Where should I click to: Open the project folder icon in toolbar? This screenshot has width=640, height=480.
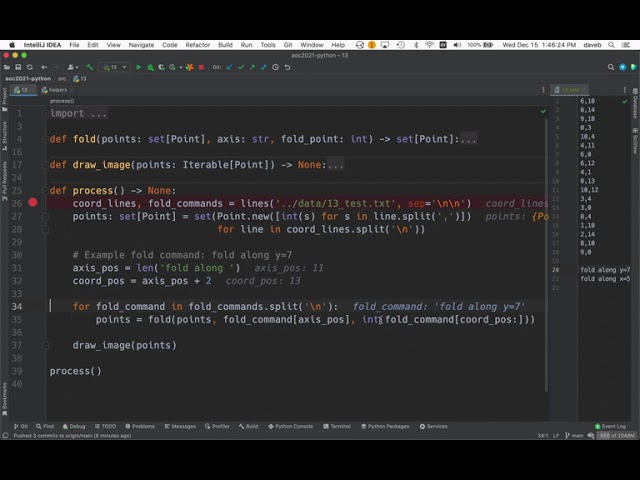(x=7, y=67)
